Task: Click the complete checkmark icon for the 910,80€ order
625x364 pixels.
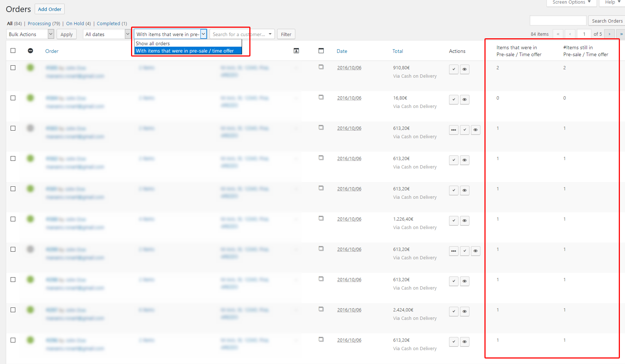Action: tap(453, 69)
